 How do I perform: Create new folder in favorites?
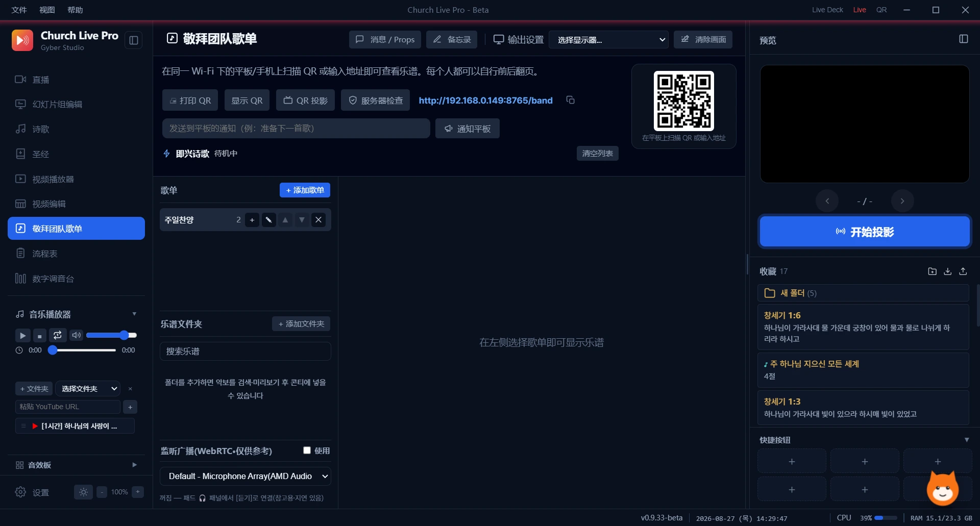click(x=932, y=271)
